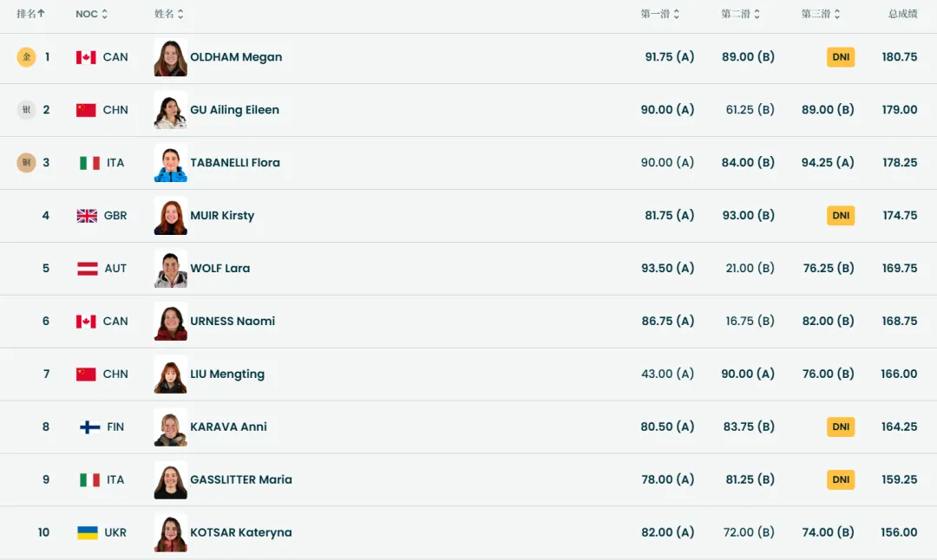
Task: Click the Finland flag beside FIN
Action: [x=89, y=427]
